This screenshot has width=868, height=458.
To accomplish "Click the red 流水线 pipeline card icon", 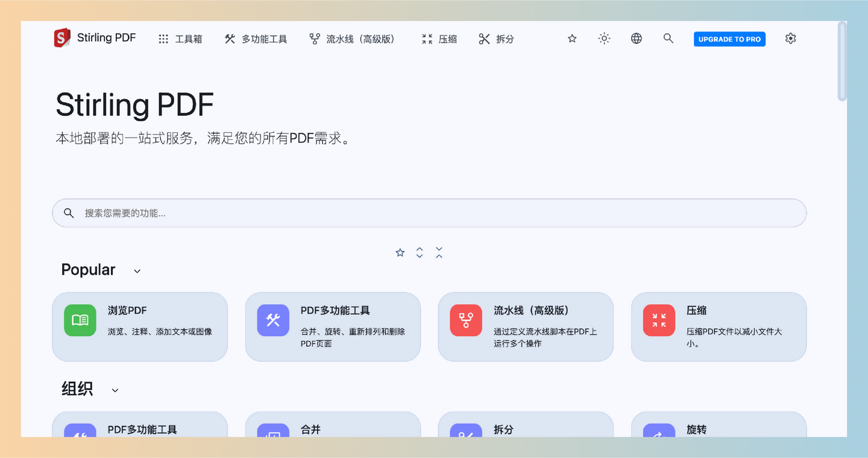I will (466, 320).
